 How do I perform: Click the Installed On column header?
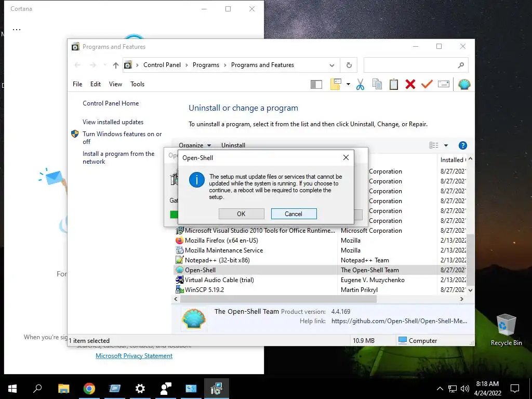click(x=453, y=160)
